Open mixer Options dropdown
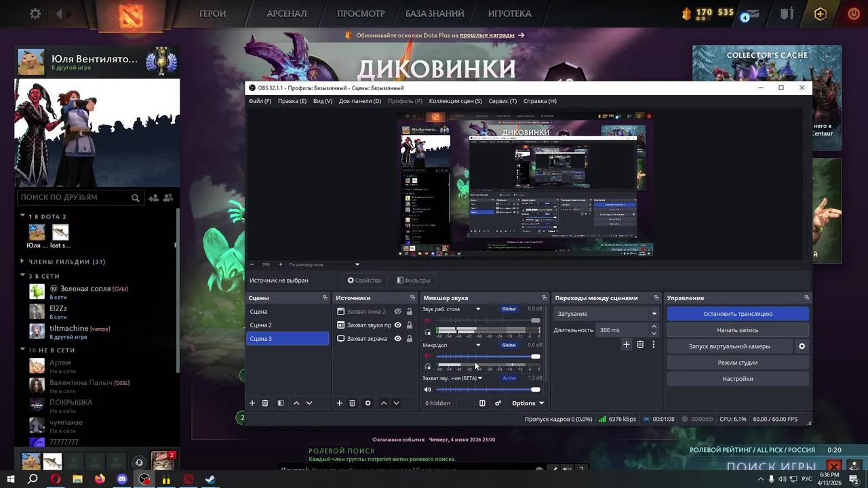This screenshot has height=488, width=868. tap(528, 403)
